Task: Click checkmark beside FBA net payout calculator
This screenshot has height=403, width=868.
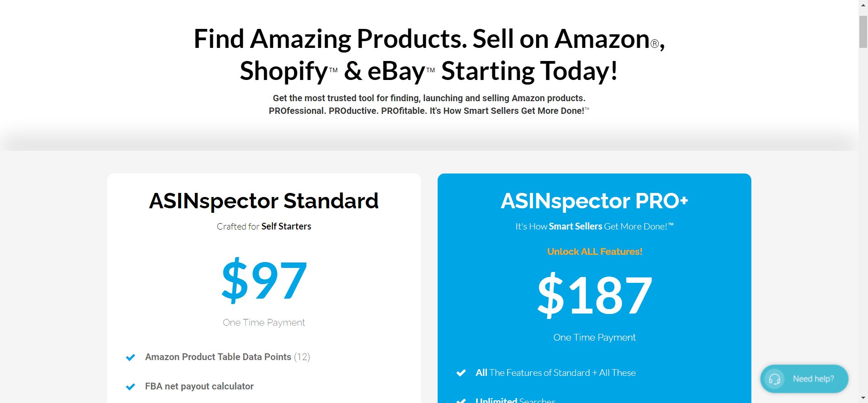Action: click(x=131, y=387)
